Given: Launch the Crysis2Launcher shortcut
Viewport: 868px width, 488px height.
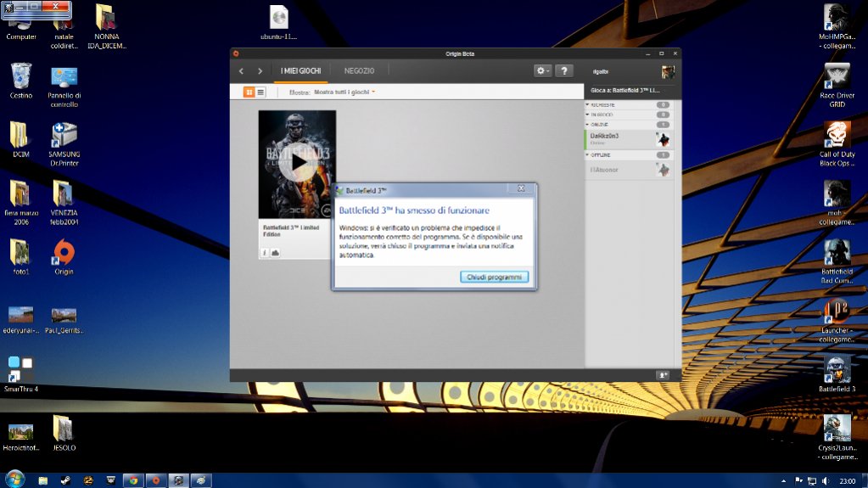Looking at the screenshot, I should [x=837, y=438].
